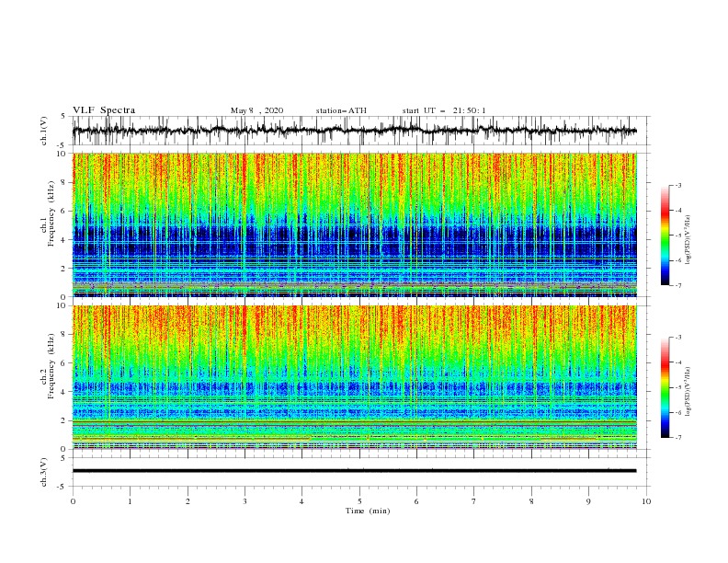Click the ch.1 colorbar "log(PSD)(V²/Hz)" label

click(x=688, y=240)
